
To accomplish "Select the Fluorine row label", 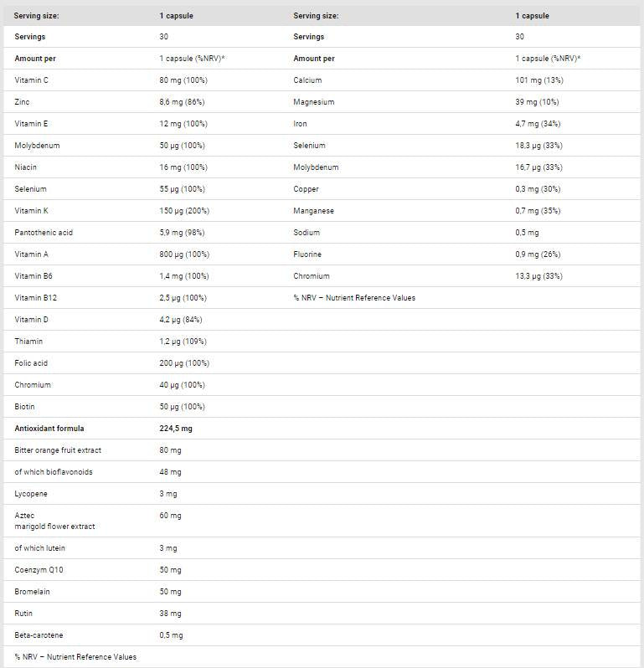I will point(307,254).
